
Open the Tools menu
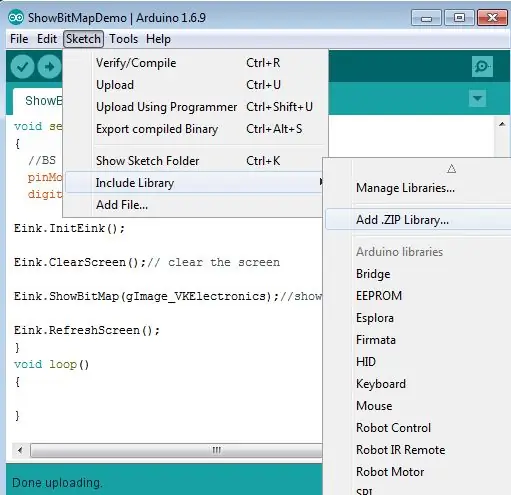123,39
